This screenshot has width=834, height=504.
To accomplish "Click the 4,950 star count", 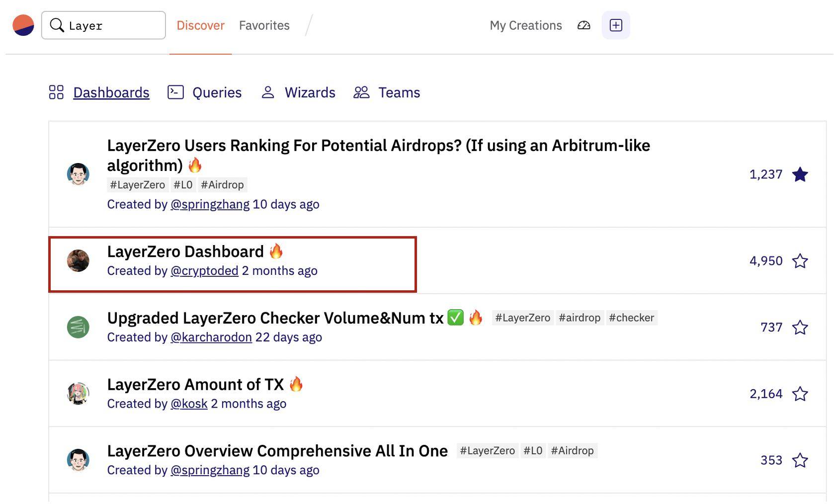I will coord(766,261).
